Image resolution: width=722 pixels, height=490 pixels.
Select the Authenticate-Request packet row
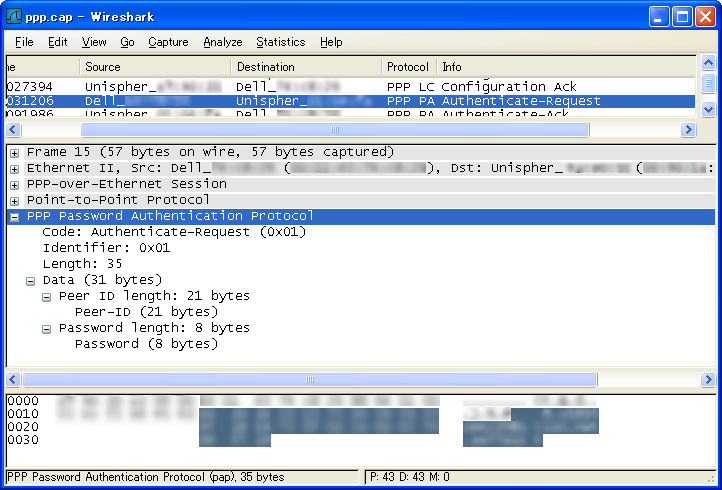pos(350,101)
